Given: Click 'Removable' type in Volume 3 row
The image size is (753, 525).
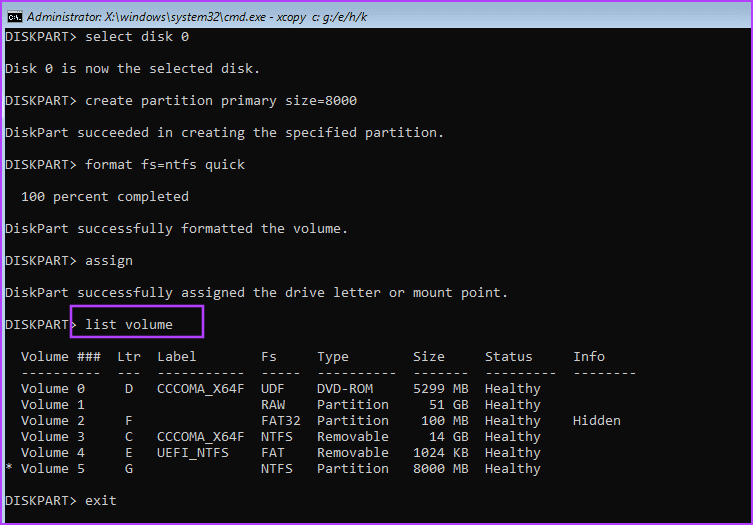Looking at the screenshot, I should click(353, 437).
